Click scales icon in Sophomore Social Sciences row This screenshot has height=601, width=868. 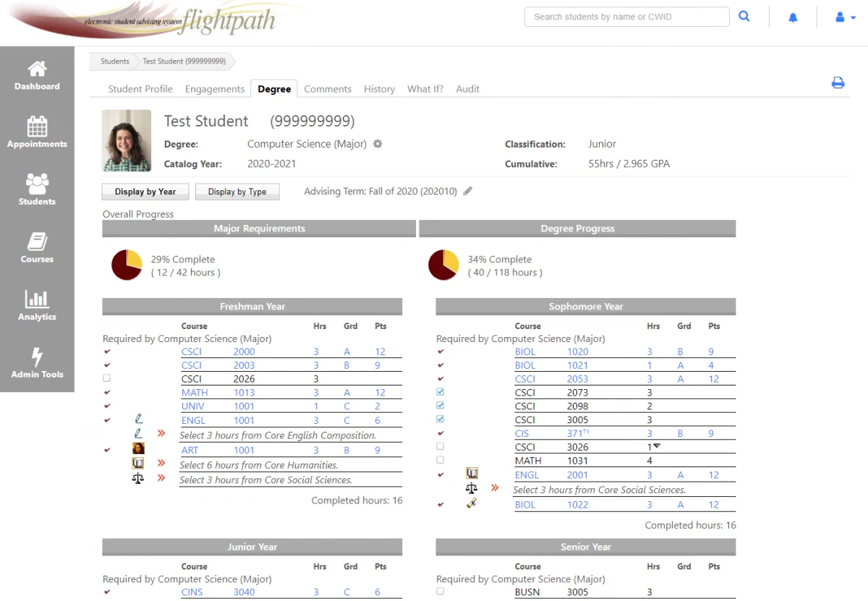pyautogui.click(x=472, y=488)
